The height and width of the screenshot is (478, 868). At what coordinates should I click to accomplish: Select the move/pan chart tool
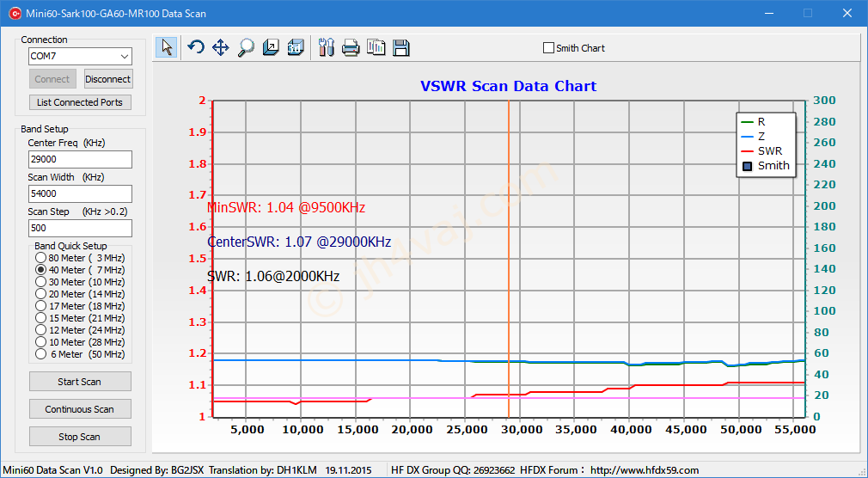pos(220,47)
